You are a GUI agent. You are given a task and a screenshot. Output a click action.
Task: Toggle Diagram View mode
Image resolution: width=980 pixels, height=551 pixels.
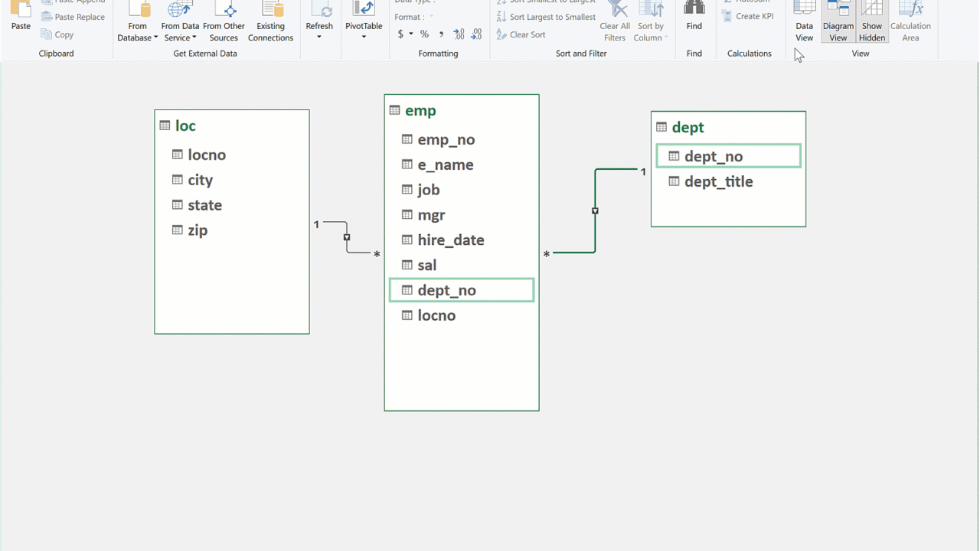pyautogui.click(x=838, y=21)
